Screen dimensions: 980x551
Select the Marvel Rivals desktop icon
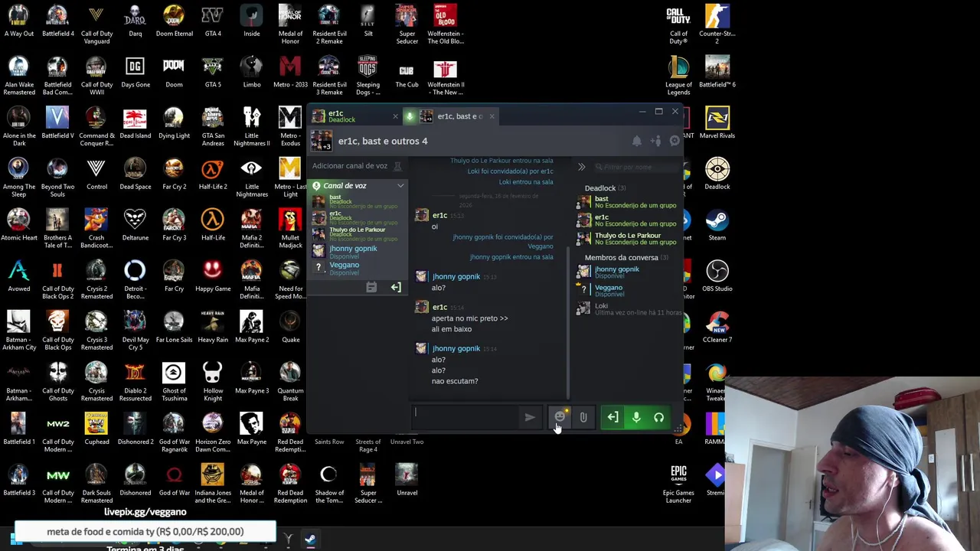tap(717, 123)
